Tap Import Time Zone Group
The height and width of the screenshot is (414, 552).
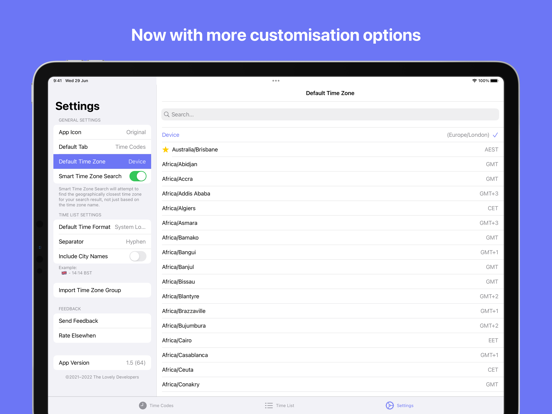coord(102,290)
